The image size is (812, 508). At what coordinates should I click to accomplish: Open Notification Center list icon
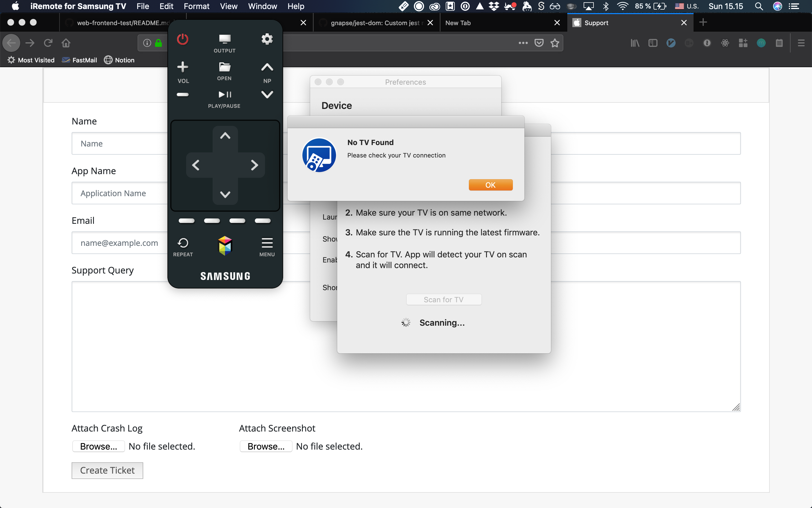click(x=794, y=6)
